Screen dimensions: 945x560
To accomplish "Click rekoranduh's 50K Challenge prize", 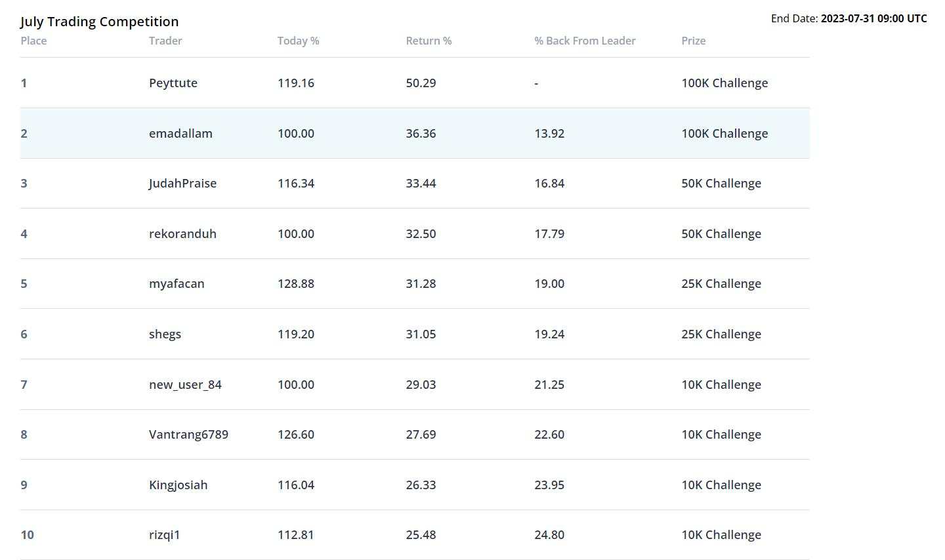I will coord(721,233).
